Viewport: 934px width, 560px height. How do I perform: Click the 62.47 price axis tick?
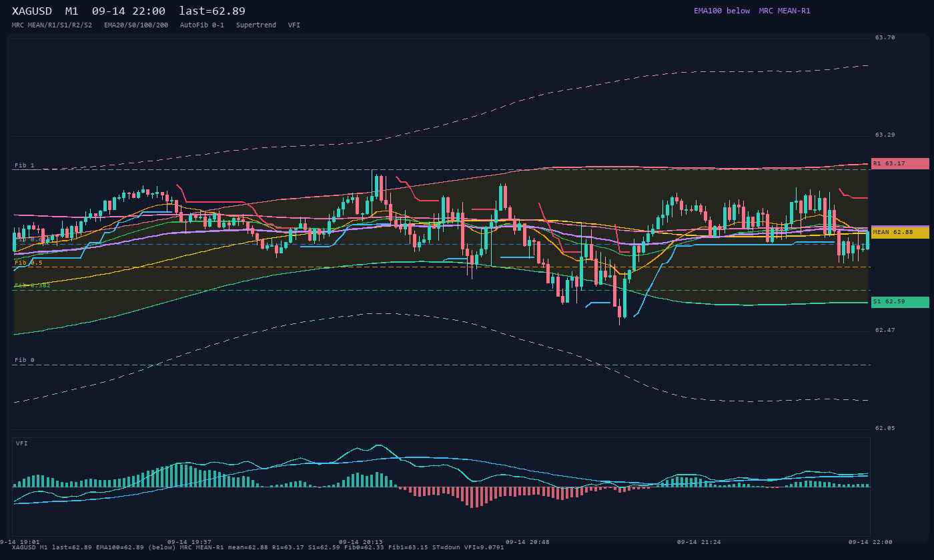coord(885,331)
